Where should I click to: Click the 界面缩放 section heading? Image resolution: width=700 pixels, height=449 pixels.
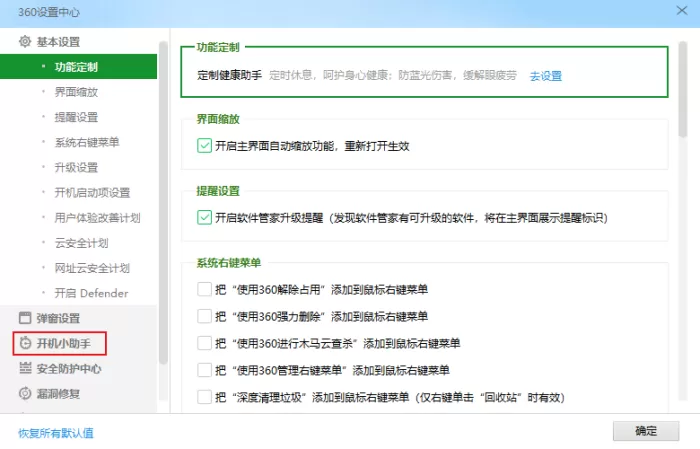[x=218, y=119]
